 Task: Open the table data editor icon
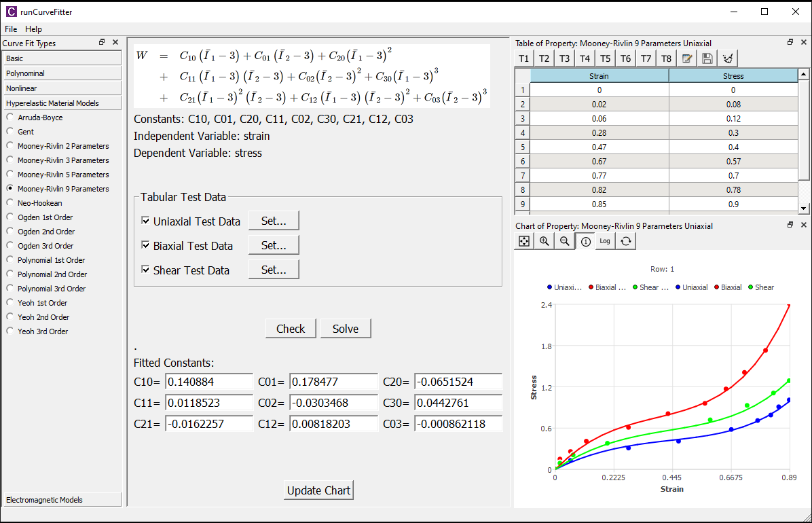click(x=686, y=58)
